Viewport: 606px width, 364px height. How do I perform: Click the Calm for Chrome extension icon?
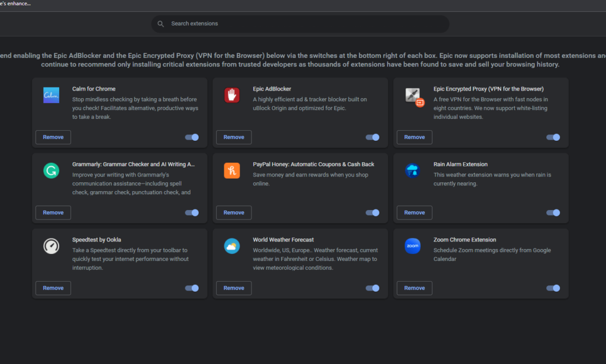tap(51, 95)
